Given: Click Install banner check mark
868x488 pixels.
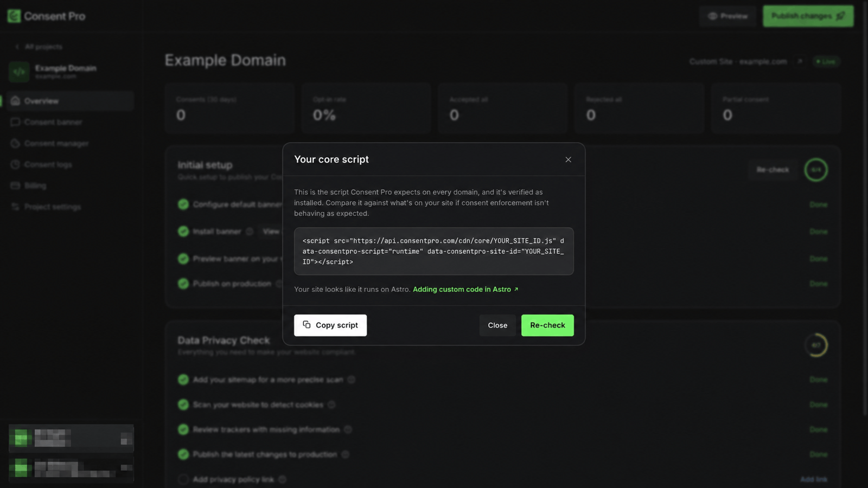Looking at the screenshot, I should (183, 232).
